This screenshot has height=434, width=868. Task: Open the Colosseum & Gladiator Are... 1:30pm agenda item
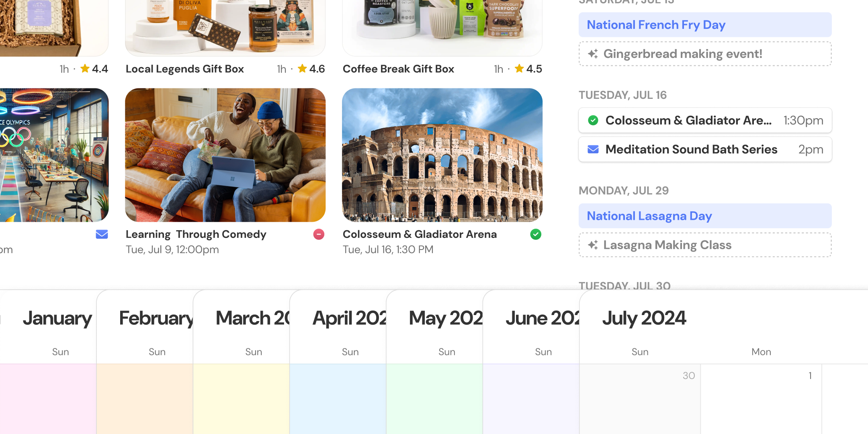click(x=705, y=120)
